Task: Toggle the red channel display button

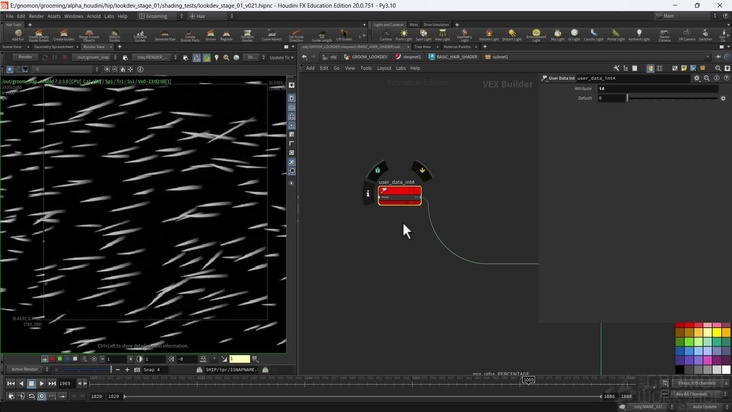Action: [52, 359]
